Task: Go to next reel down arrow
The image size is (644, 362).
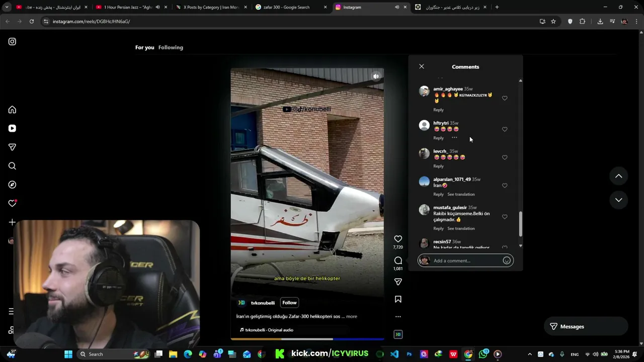Action: pos(619,200)
